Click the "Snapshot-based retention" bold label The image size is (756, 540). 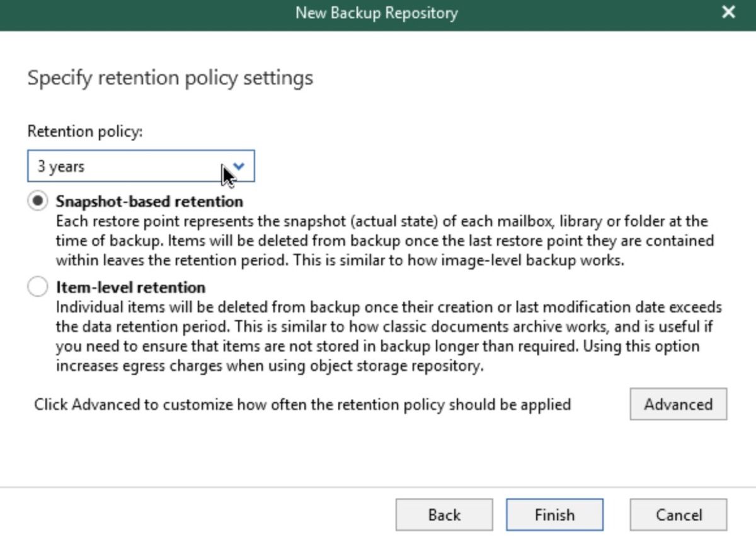149,202
